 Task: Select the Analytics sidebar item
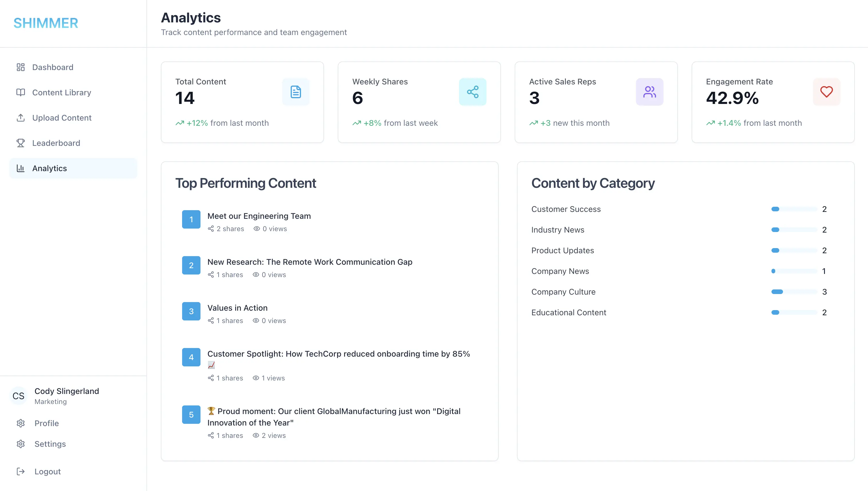click(x=50, y=168)
